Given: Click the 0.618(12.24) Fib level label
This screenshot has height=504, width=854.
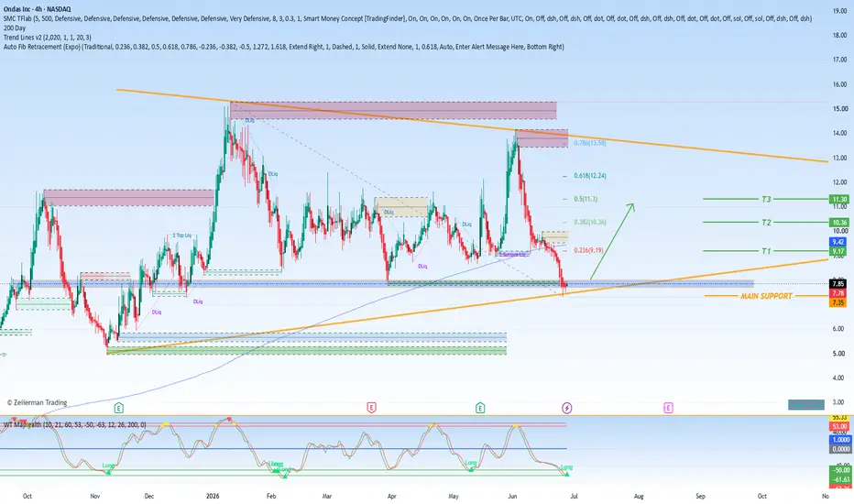Looking at the screenshot, I should point(590,176).
